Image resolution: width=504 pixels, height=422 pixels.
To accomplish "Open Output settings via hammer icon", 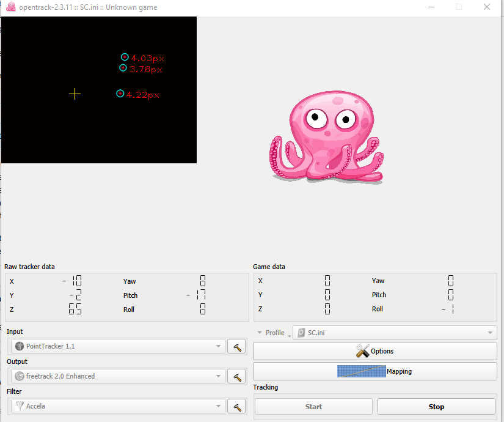I will pos(236,376).
